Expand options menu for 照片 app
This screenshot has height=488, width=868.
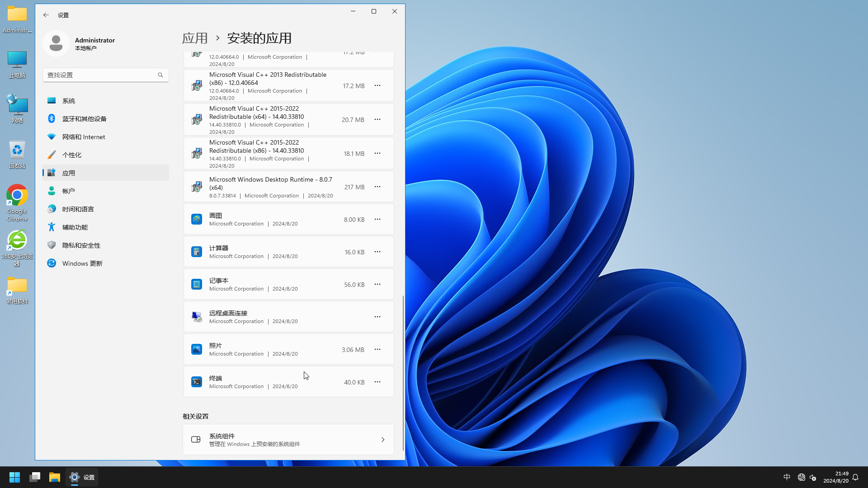tap(377, 349)
